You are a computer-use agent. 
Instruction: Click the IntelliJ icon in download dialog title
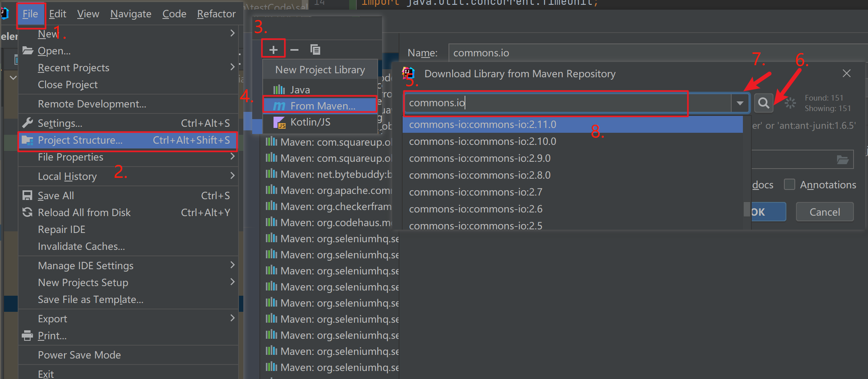pyautogui.click(x=408, y=73)
